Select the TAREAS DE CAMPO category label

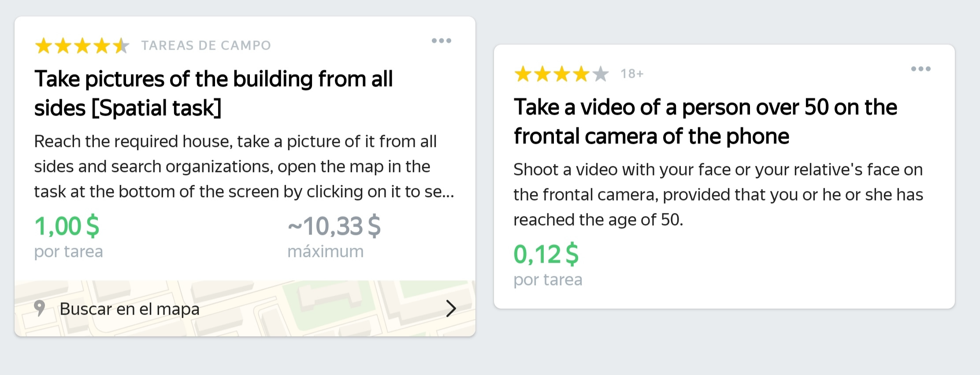[x=206, y=45]
